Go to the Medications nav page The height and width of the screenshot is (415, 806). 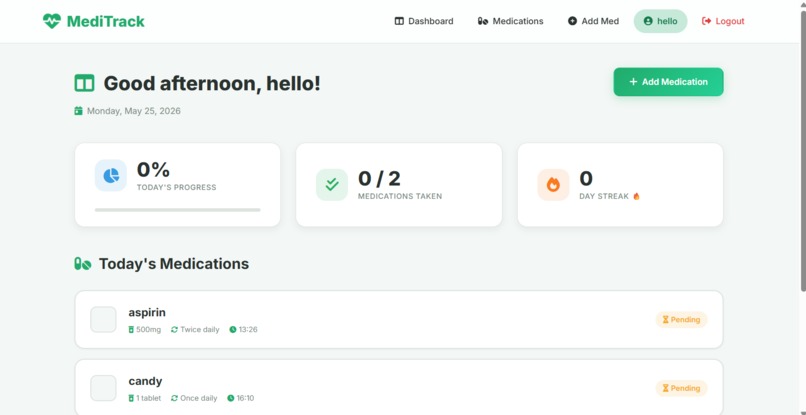point(510,21)
